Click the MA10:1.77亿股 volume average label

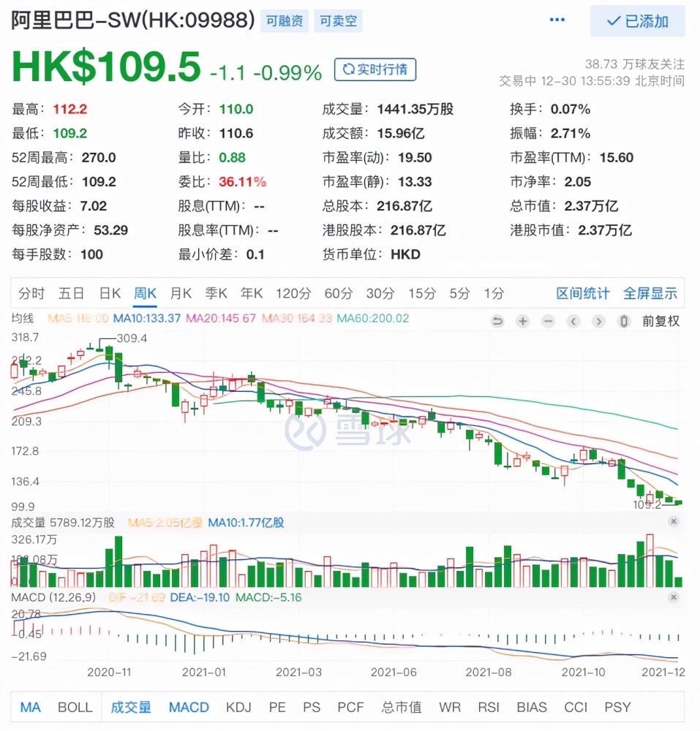(246, 523)
